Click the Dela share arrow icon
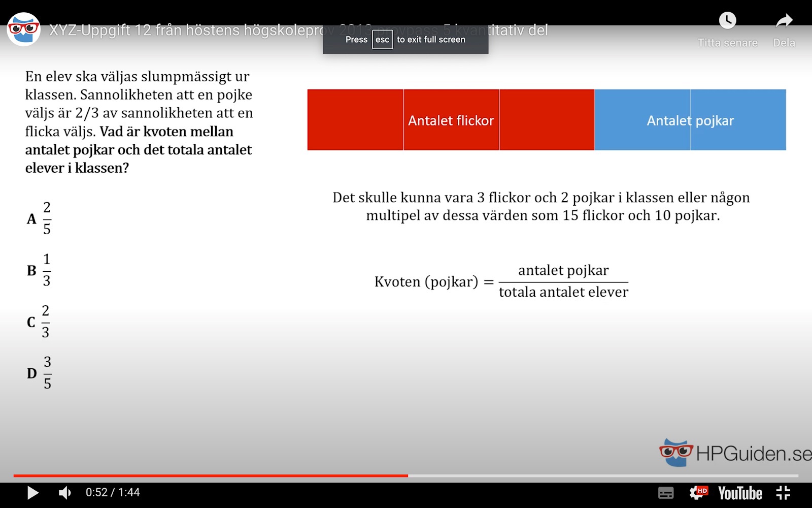Screen dimensions: 812x508 click(x=784, y=21)
